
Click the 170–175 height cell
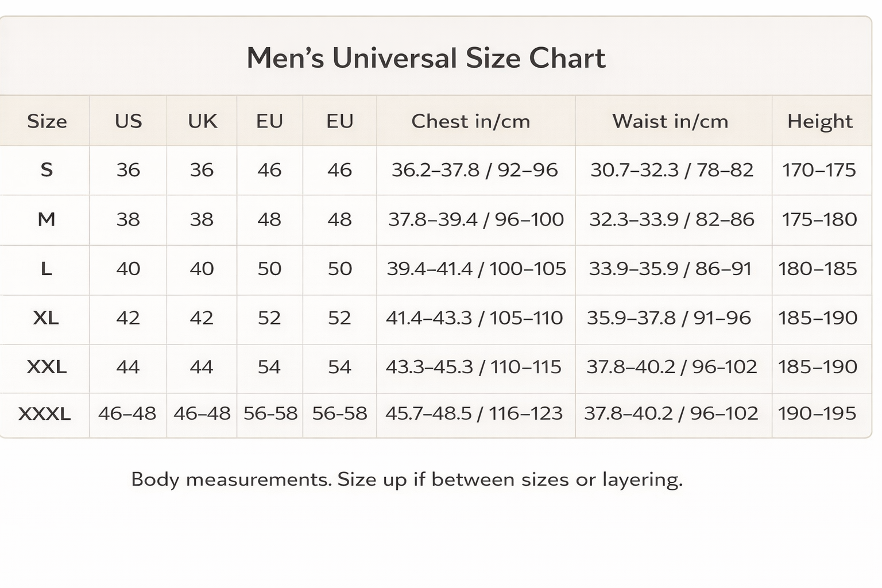[x=819, y=170]
